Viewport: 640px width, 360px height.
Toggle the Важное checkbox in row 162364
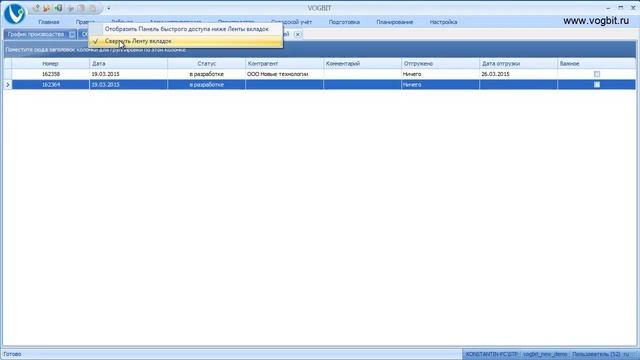click(597, 84)
